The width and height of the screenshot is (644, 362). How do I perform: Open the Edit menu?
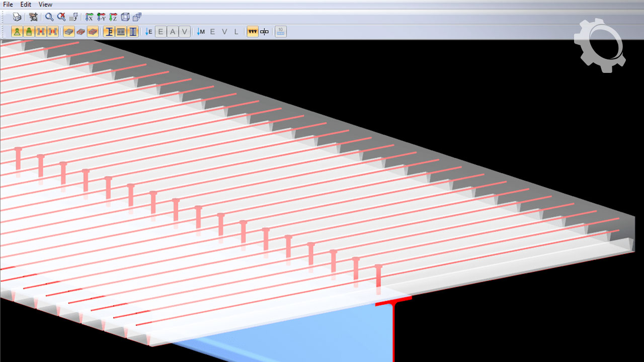click(26, 5)
